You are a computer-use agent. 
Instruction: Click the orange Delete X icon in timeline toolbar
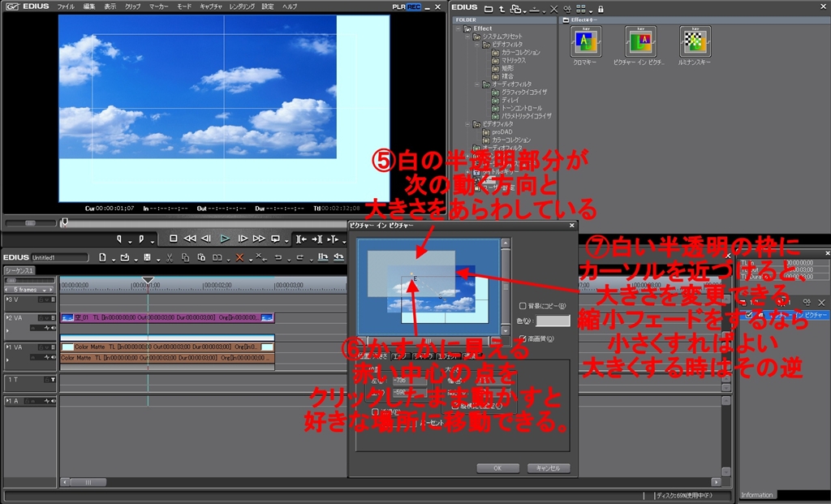click(239, 258)
